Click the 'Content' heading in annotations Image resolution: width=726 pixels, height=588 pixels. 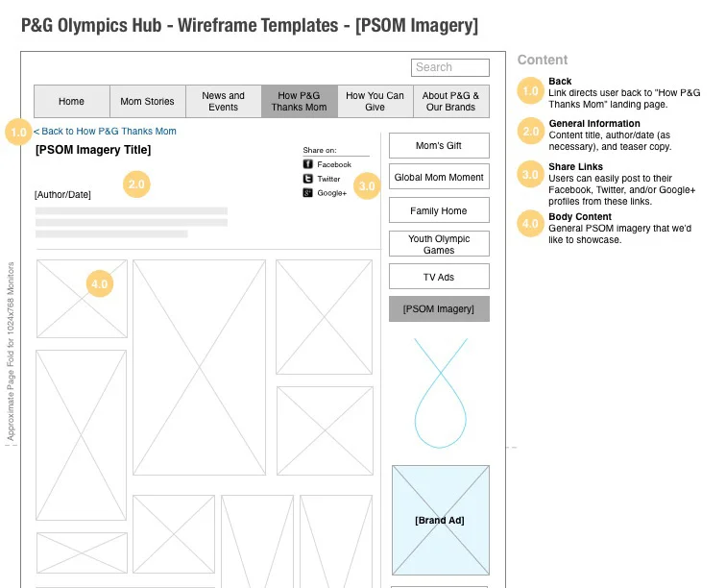click(x=543, y=60)
